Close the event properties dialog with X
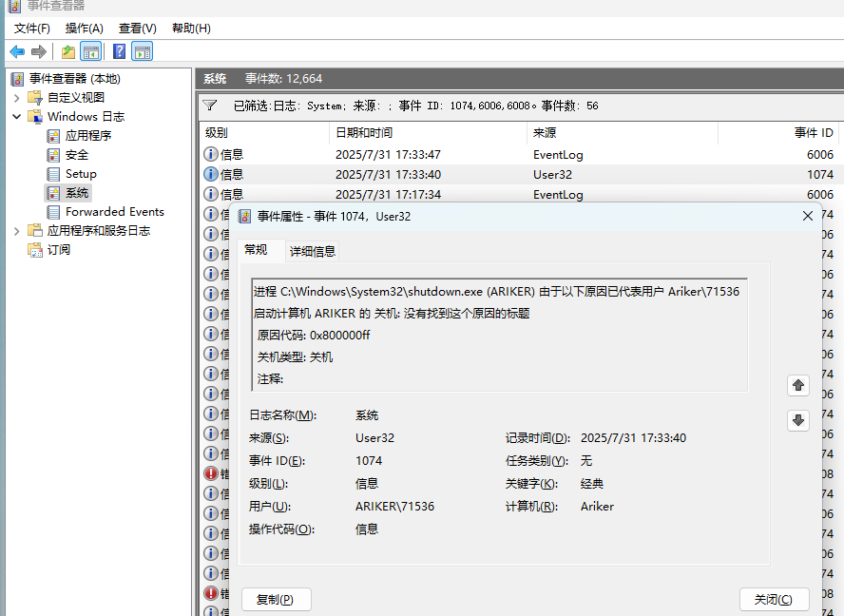This screenshot has height=616, width=844. click(807, 216)
